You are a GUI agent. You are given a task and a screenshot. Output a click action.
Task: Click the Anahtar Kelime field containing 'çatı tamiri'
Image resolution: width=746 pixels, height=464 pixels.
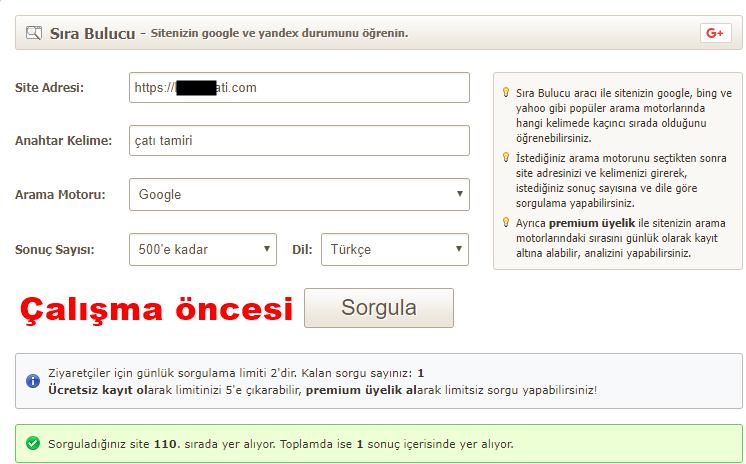coord(299,141)
